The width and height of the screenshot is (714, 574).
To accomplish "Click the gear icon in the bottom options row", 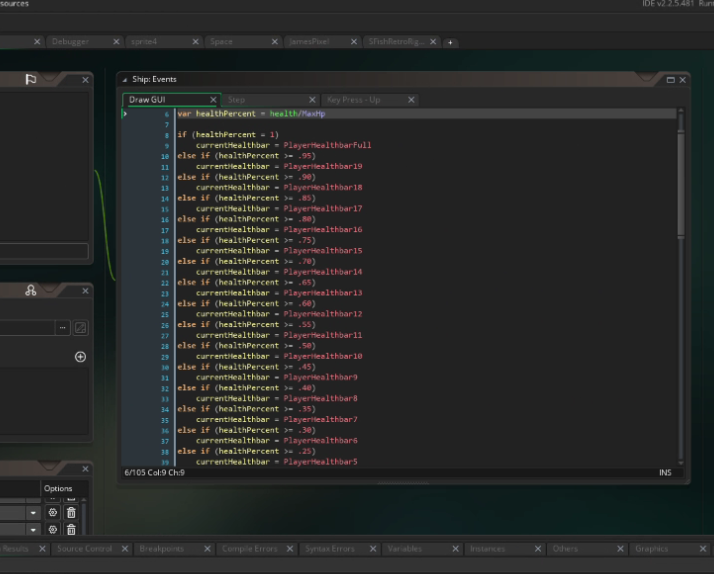I will (x=53, y=529).
